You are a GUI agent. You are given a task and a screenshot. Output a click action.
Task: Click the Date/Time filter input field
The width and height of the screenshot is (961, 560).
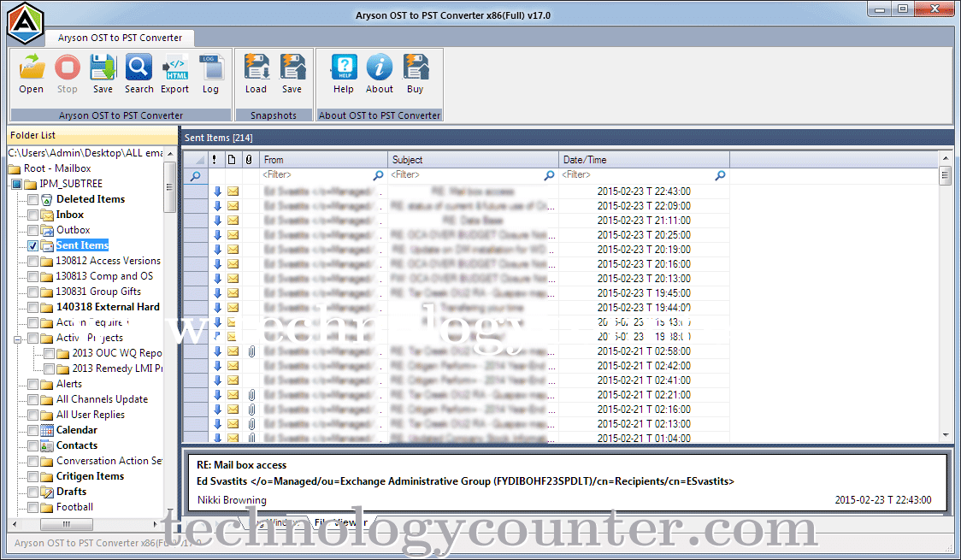pyautogui.click(x=638, y=175)
